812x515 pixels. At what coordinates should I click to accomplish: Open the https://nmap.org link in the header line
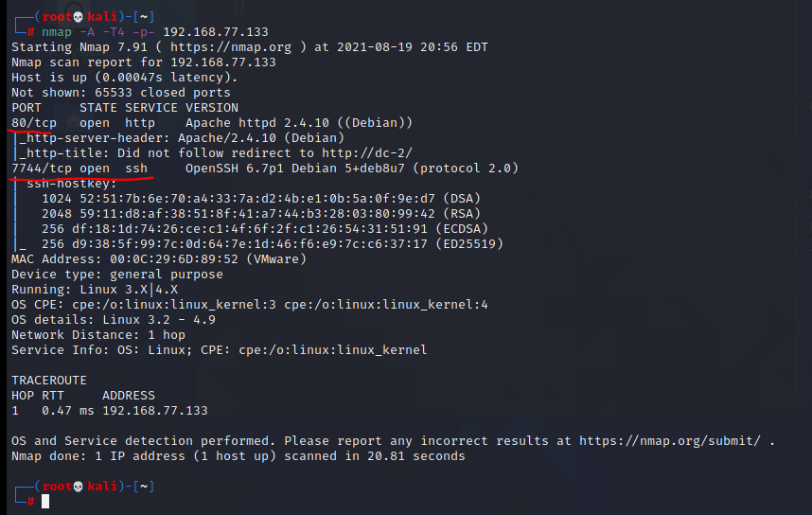231,47
